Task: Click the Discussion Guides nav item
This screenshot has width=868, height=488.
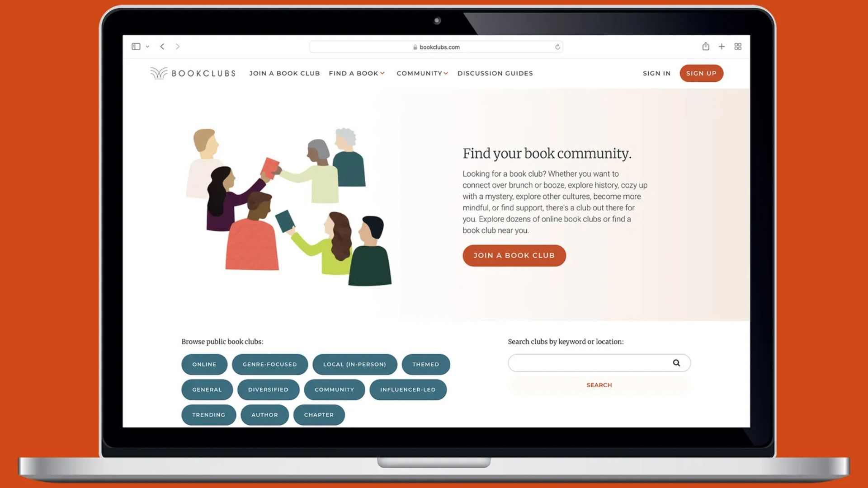Action: point(495,73)
